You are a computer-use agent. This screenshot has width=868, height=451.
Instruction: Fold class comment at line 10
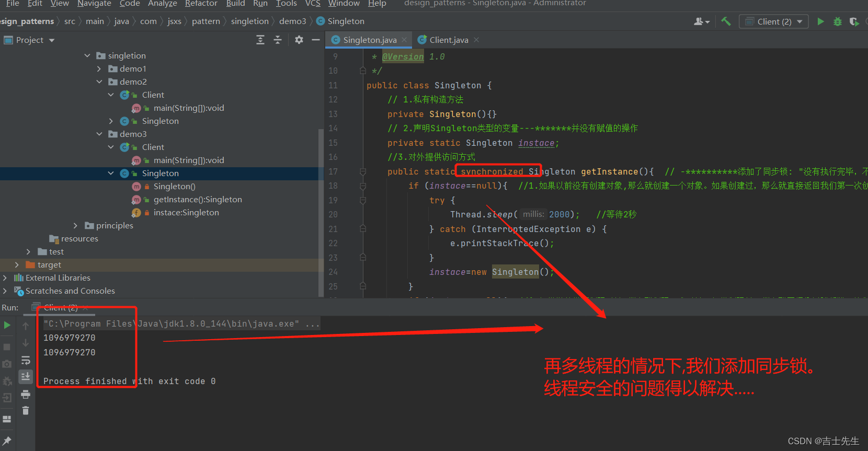363,71
